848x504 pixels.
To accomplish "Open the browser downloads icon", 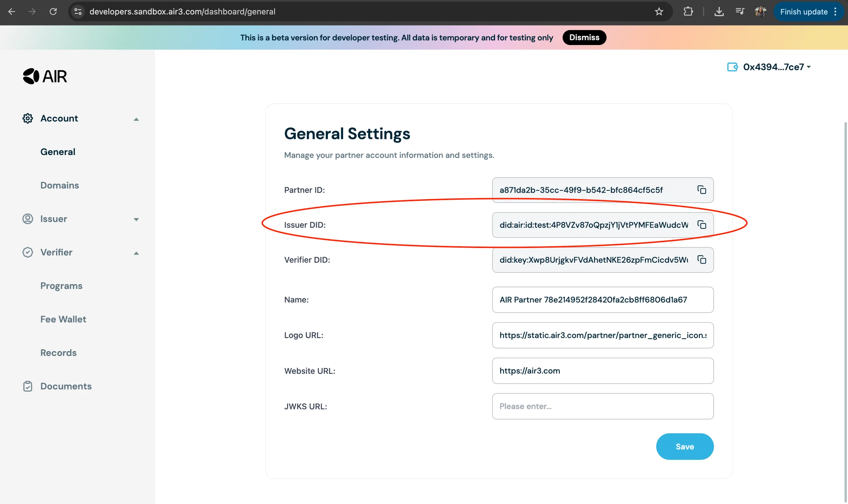I will [719, 12].
